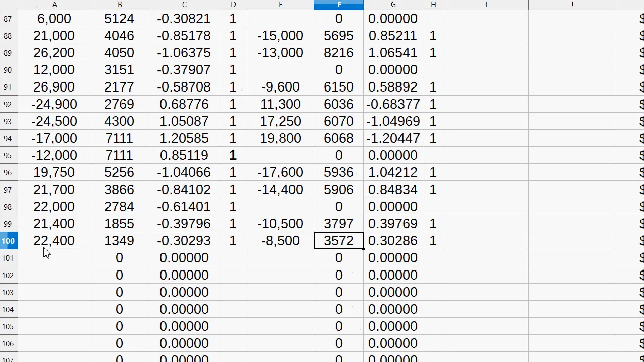Screen dimensions: 644x362
Task: Select column J header
Action: tap(571, 5)
